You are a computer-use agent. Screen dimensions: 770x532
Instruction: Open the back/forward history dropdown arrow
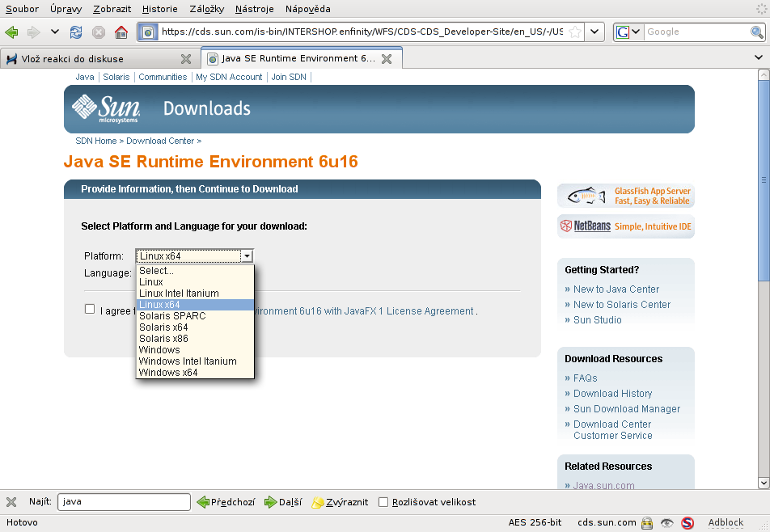pos(54,32)
